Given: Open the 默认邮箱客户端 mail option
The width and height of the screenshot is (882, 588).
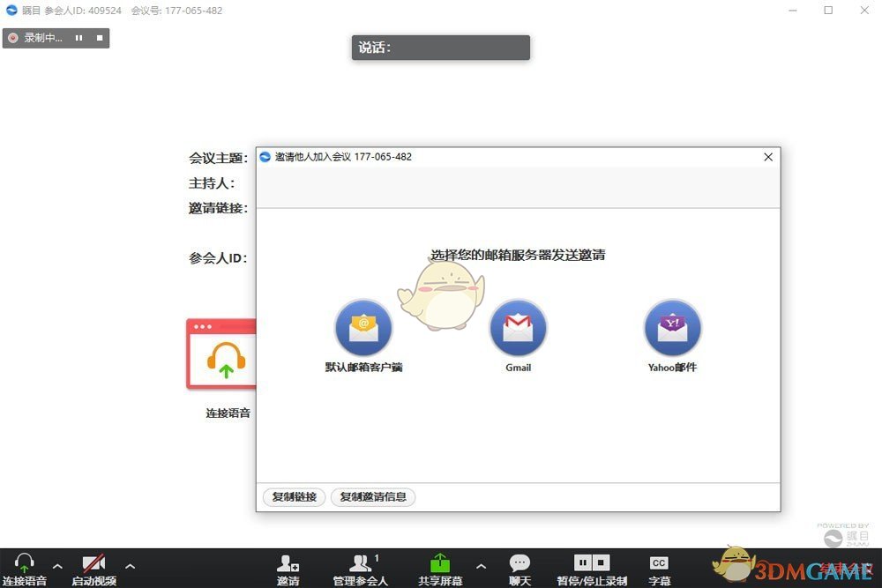Looking at the screenshot, I should point(363,327).
